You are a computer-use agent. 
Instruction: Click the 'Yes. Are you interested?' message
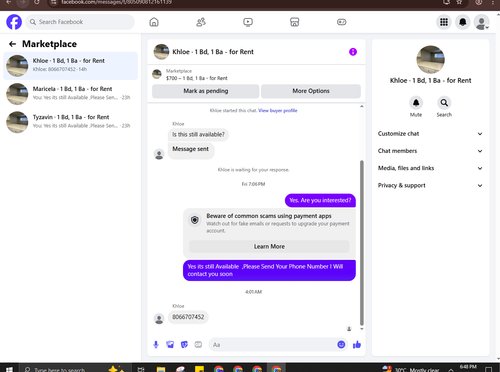coord(320,200)
